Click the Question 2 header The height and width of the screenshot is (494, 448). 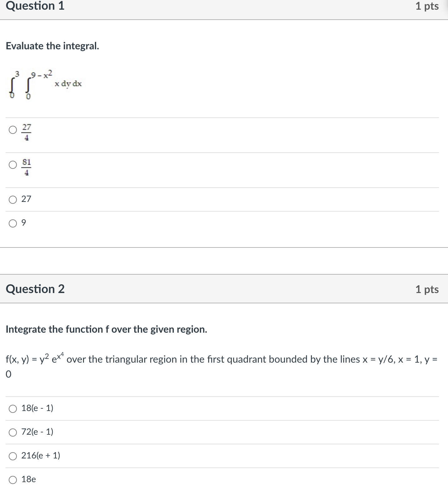click(x=35, y=289)
